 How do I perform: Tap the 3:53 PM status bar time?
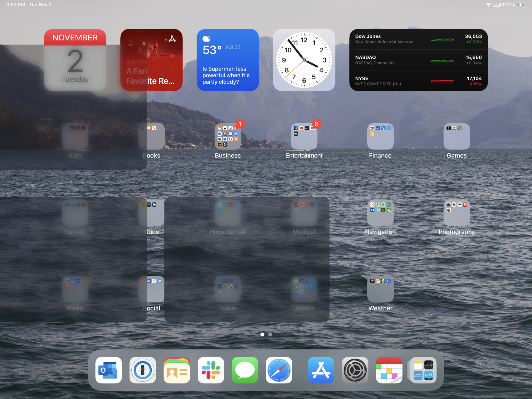(x=16, y=5)
